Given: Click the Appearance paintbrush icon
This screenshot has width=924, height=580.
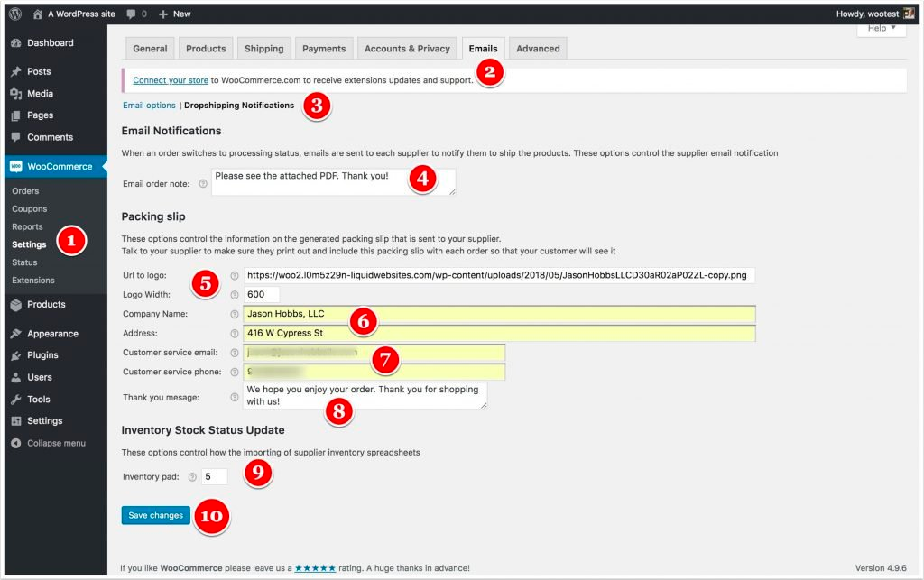Looking at the screenshot, I should click(16, 334).
